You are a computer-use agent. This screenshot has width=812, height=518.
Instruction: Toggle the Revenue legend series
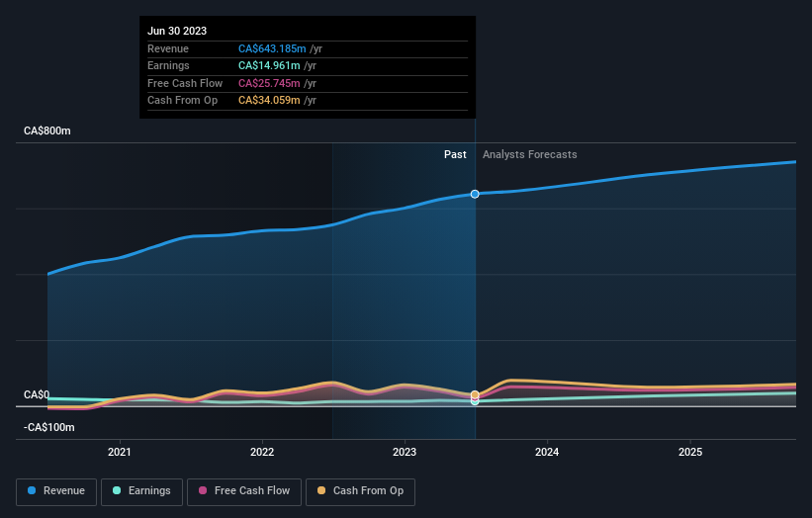coord(56,491)
